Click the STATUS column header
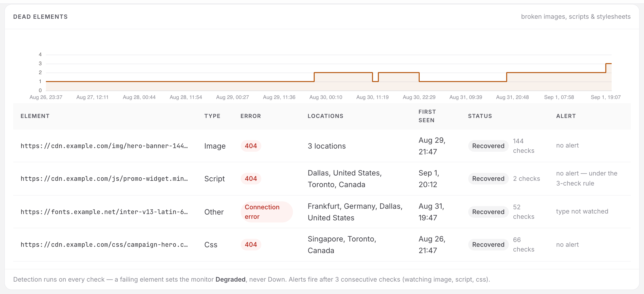Image resolution: width=644 pixels, height=294 pixels. 480,116
